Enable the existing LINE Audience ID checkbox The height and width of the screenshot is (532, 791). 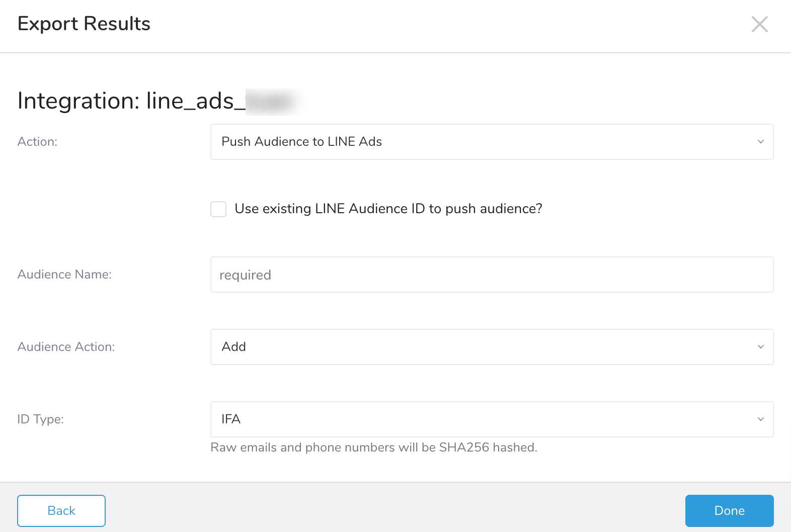218,209
